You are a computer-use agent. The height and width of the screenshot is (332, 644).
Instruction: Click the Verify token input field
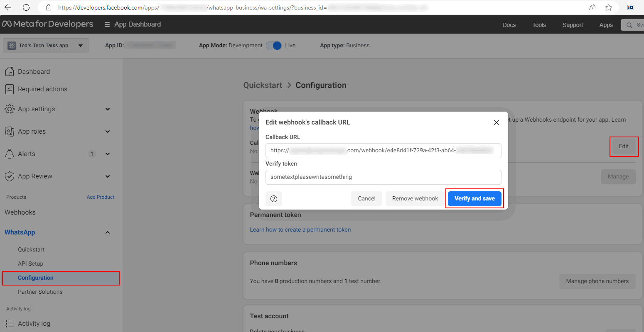383,177
